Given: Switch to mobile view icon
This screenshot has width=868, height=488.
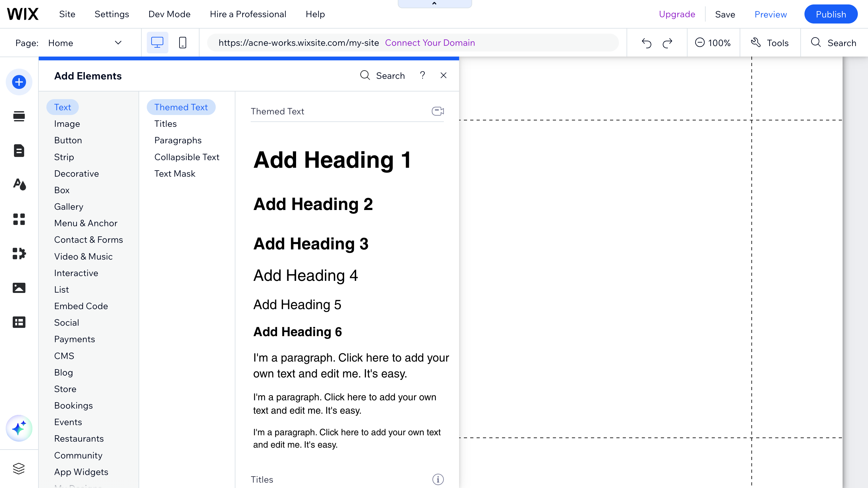Looking at the screenshot, I should (x=183, y=43).
